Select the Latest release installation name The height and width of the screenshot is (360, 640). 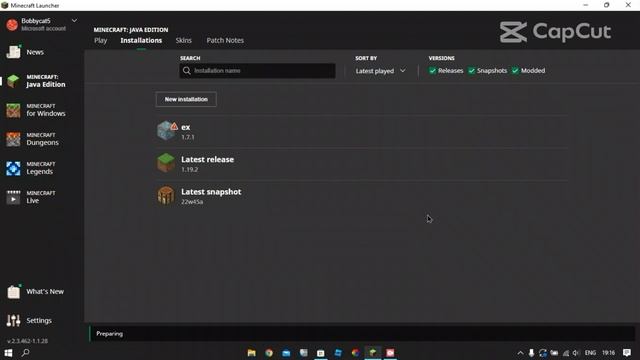coord(207,160)
